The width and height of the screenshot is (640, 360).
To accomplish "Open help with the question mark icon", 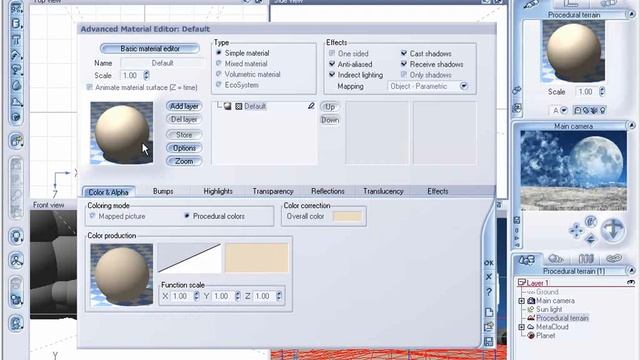I will tap(489, 292).
